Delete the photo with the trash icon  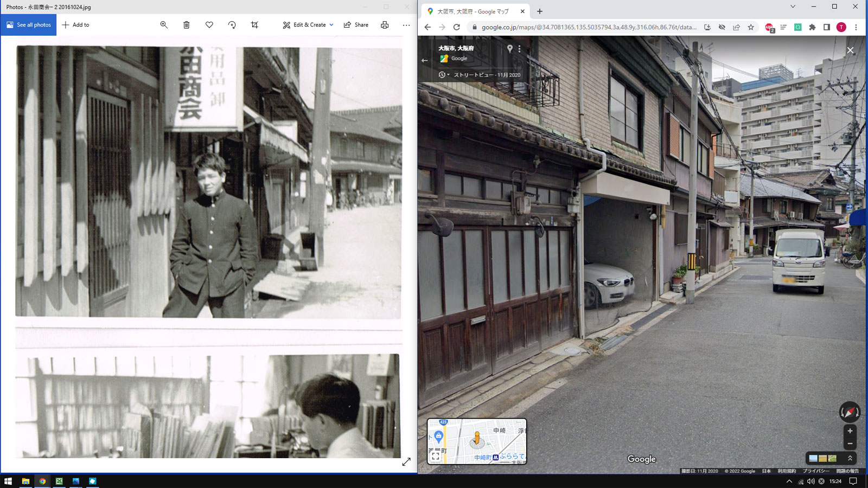pyautogui.click(x=187, y=25)
